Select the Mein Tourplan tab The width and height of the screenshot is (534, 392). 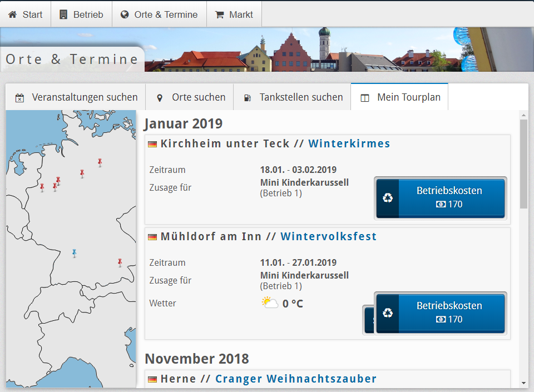[x=399, y=97]
